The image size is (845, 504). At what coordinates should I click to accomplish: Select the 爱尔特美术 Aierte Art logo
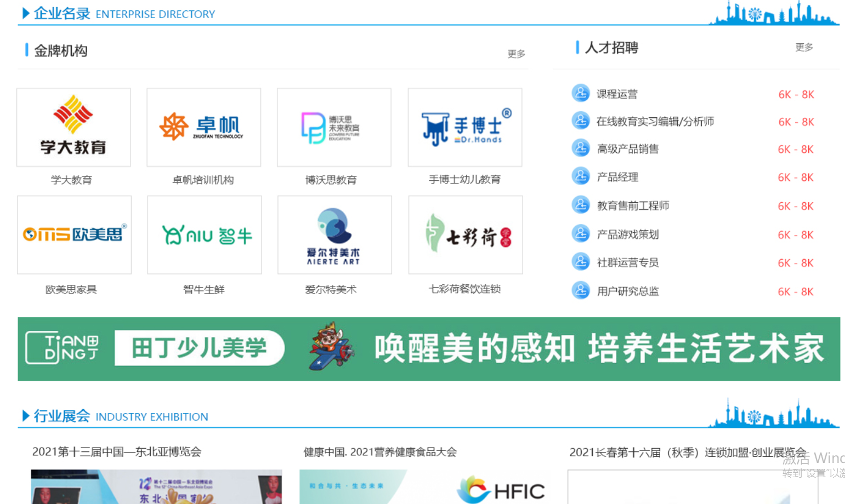[334, 234]
